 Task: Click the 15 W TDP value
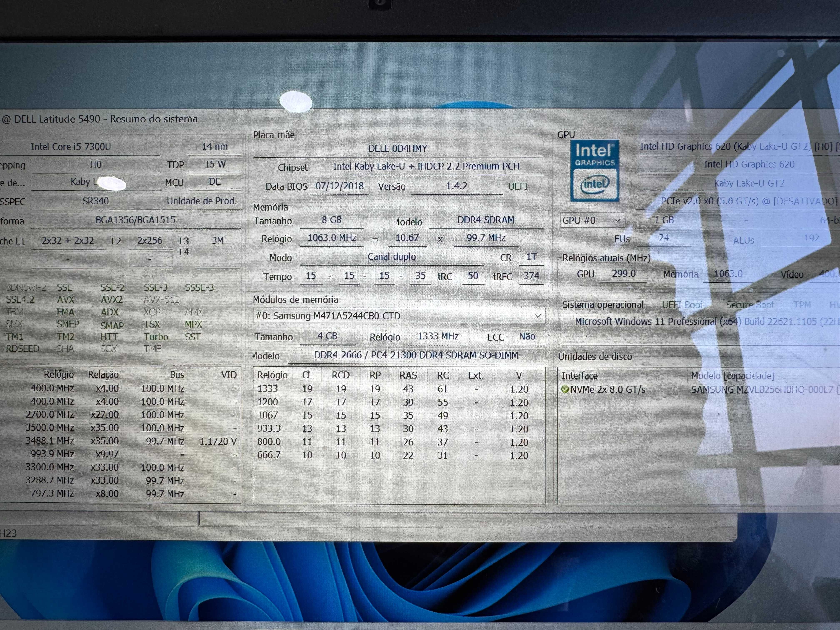click(215, 164)
